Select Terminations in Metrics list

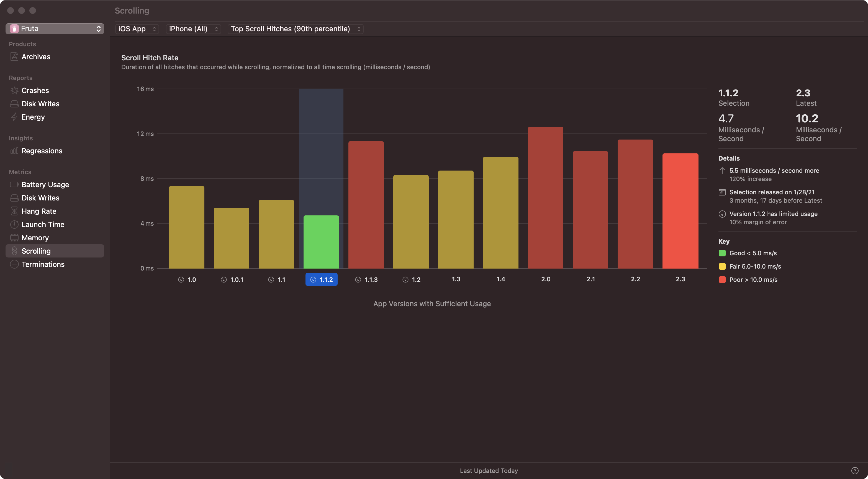43,264
